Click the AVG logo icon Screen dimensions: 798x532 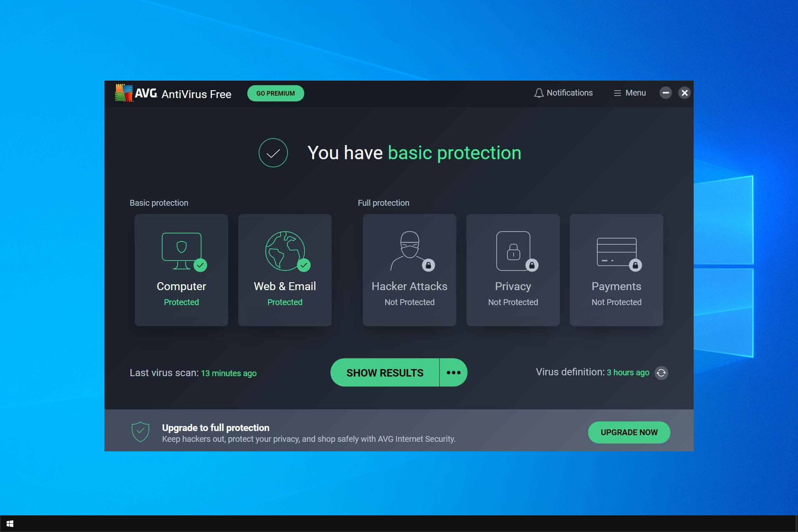[x=124, y=93]
